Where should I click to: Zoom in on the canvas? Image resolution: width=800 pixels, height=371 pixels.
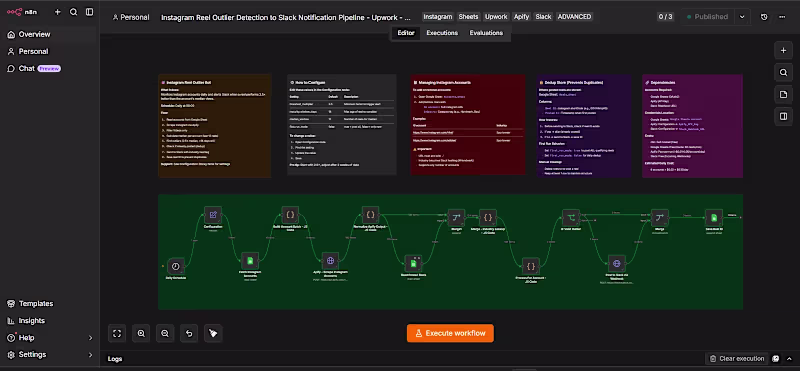click(x=141, y=333)
